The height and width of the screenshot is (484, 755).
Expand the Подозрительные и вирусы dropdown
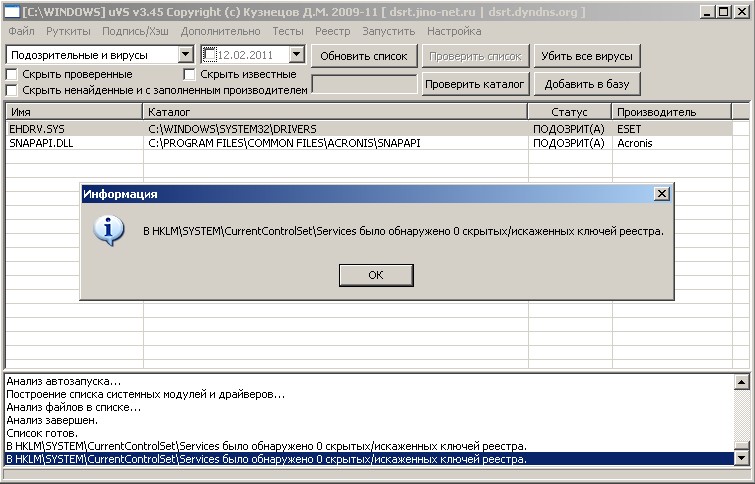[x=185, y=54]
